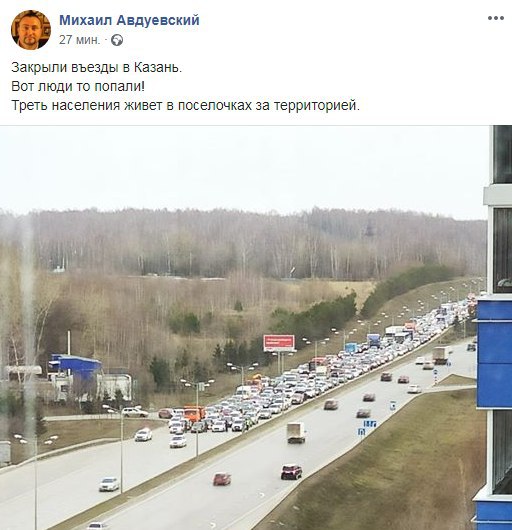Click the post line "Закрыли въезды в Казань."
The height and width of the screenshot is (530, 512).
[x=97, y=68]
